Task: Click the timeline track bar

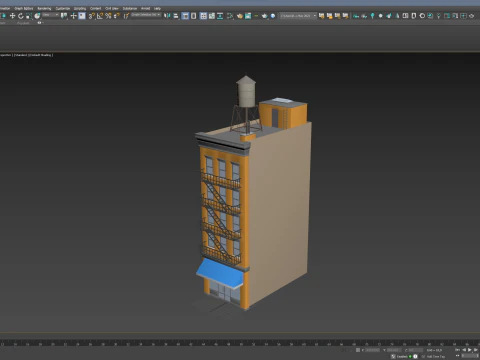Action: coord(240,343)
